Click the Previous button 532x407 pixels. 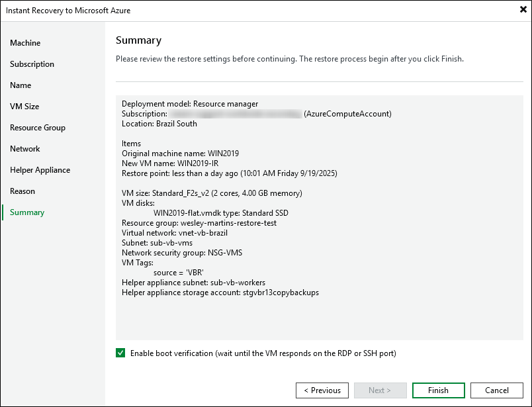pos(322,390)
